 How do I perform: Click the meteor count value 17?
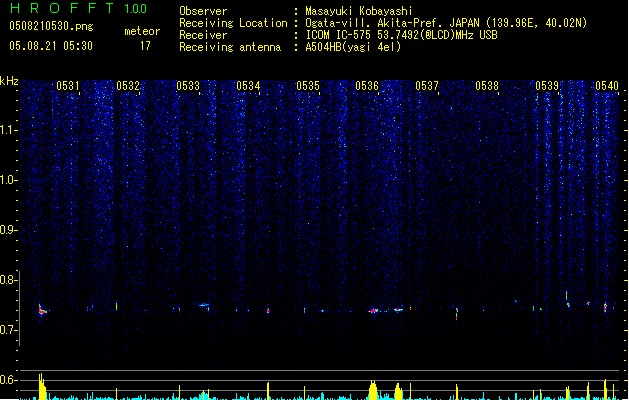[x=145, y=46]
